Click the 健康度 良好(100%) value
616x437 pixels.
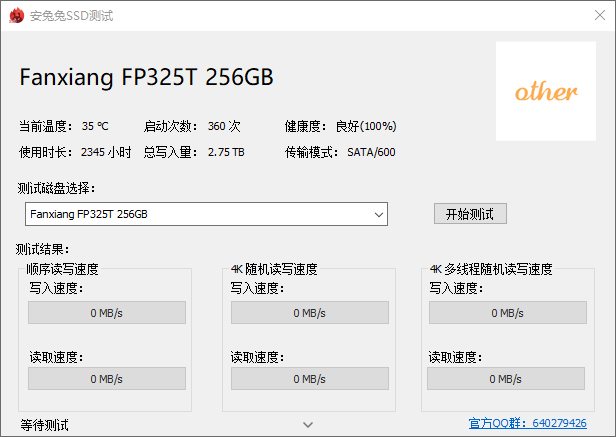[x=366, y=127]
